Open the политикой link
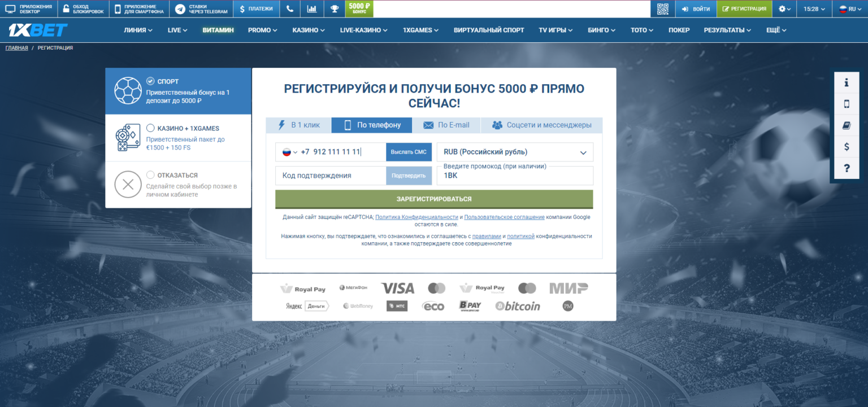The image size is (868, 407). (520, 236)
